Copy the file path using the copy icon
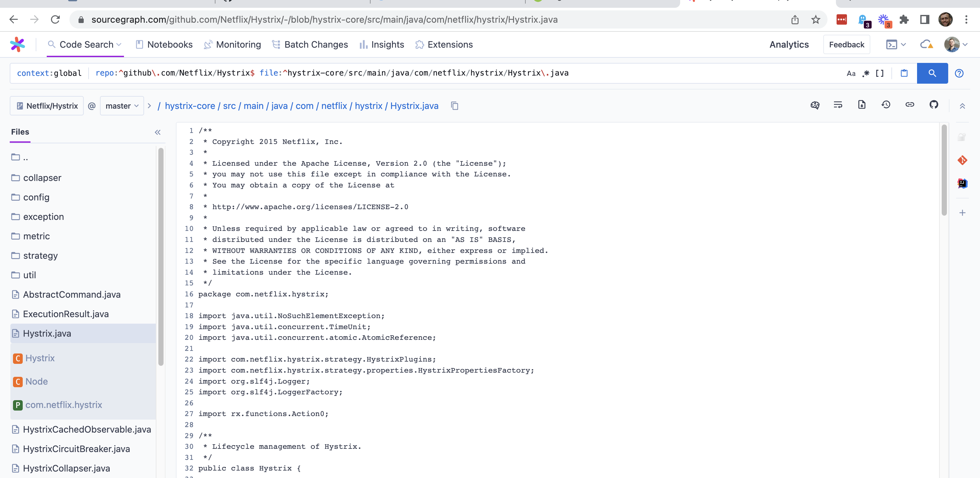 point(455,106)
